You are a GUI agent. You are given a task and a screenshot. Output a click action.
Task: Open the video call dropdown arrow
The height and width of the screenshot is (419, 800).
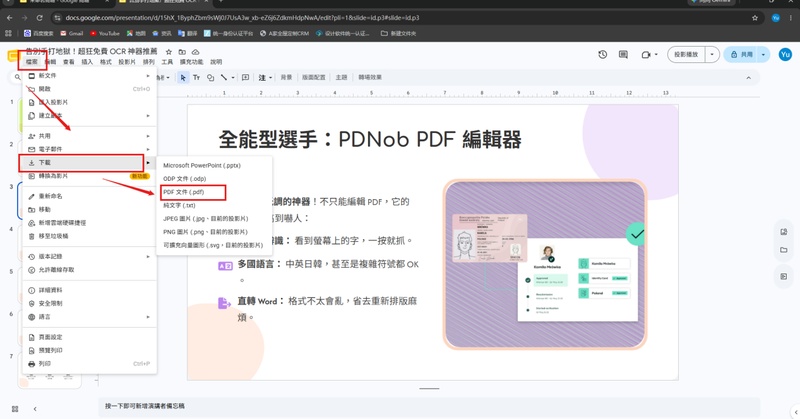[656, 55]
